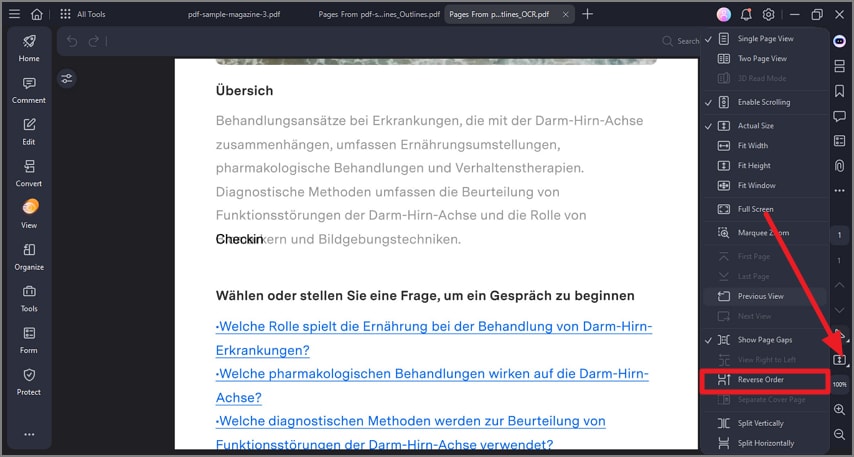Show more sidebar tools ellipsis

[29, 435]
